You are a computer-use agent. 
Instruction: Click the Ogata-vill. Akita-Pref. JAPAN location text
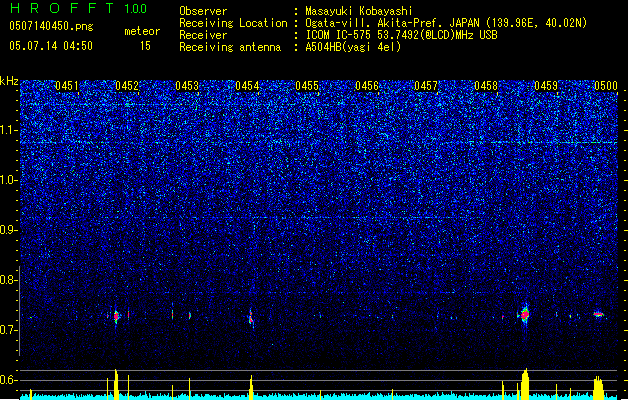446,23
